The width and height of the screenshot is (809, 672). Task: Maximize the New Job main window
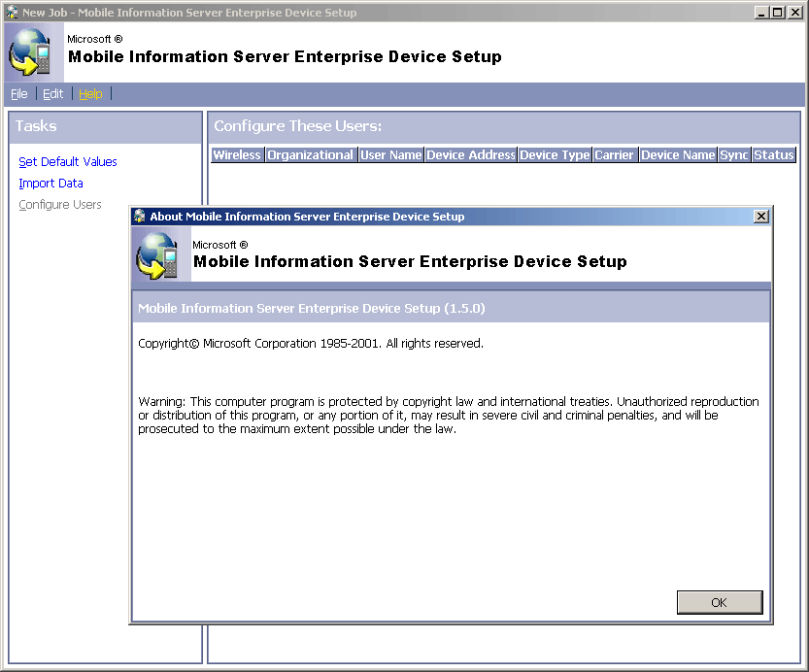pos(778,12)
